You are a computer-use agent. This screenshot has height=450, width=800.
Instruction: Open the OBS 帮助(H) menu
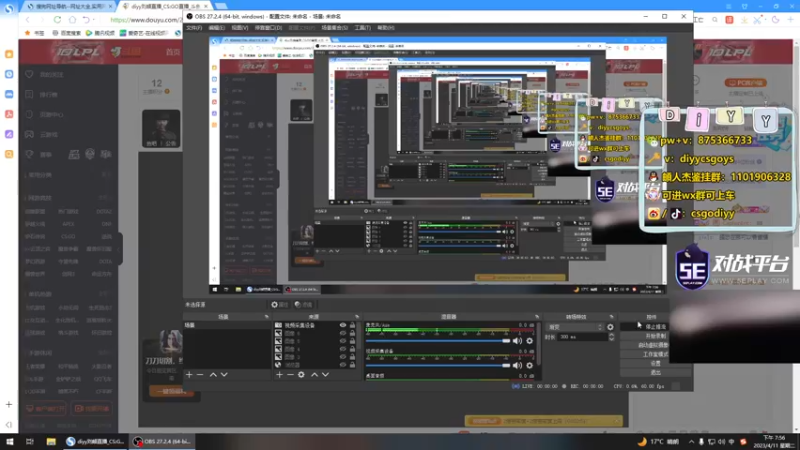pos(386,28)
